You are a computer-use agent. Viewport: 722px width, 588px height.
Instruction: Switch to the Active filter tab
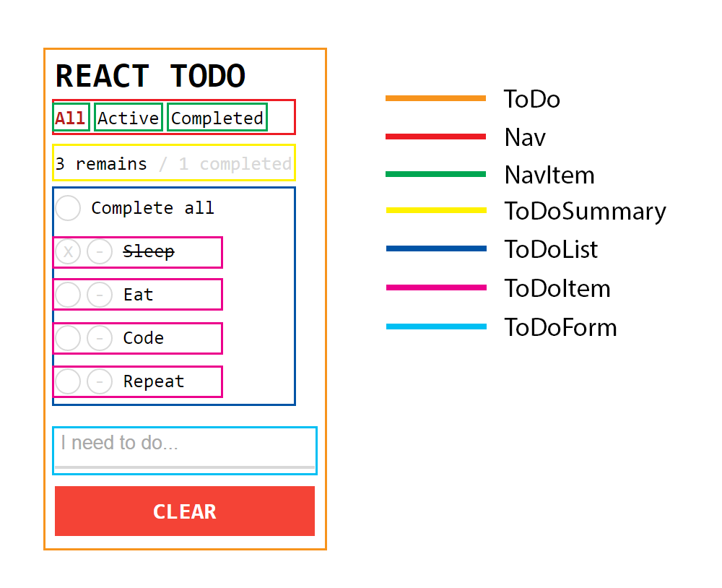click(x=129, y=118)
